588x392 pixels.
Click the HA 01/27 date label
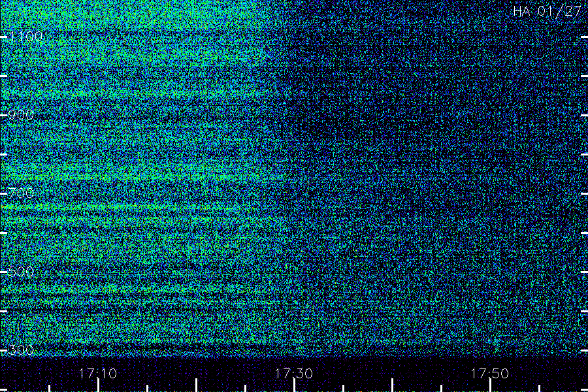click(547, 11)
